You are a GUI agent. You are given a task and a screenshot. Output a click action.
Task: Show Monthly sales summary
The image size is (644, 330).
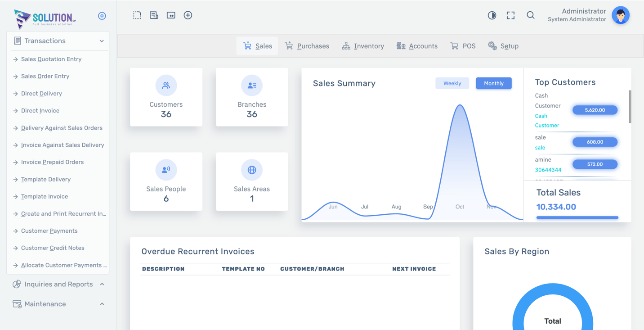pos(494,83)
